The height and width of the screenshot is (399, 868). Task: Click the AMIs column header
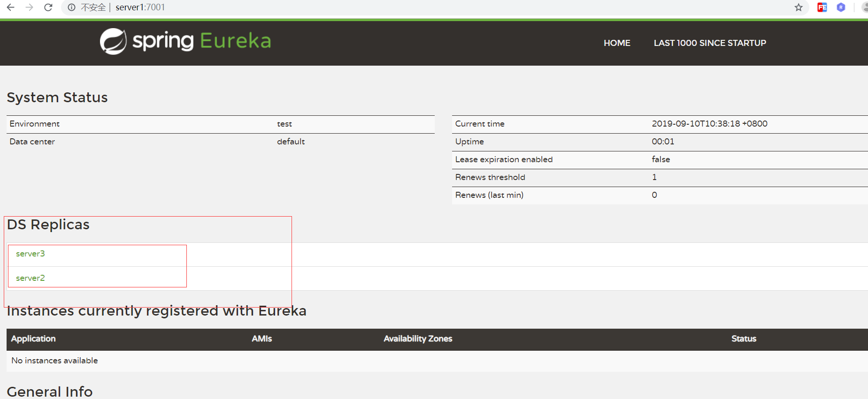point(262,339)
